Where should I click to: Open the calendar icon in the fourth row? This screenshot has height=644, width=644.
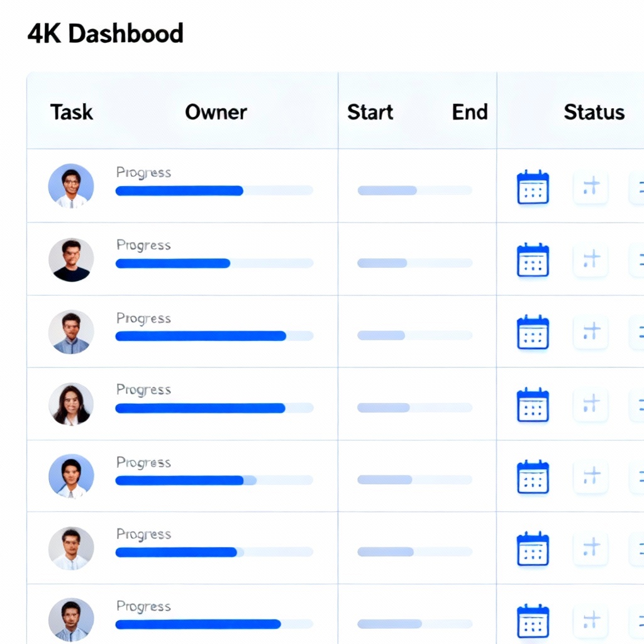point(533,404)
